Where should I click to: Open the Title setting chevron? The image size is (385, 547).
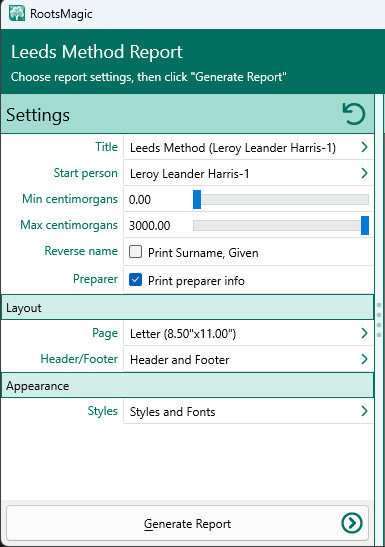[364, 147]
